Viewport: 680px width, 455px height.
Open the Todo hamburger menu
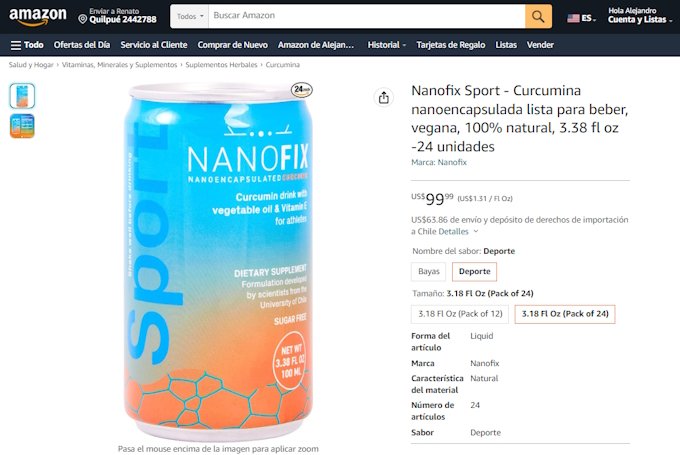[27, 45]
